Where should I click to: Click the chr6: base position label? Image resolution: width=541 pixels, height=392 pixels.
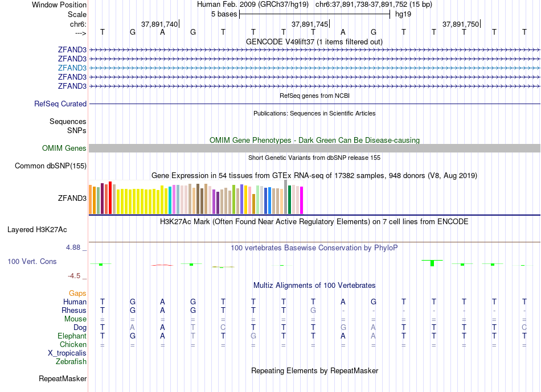[x=78, y=24]
